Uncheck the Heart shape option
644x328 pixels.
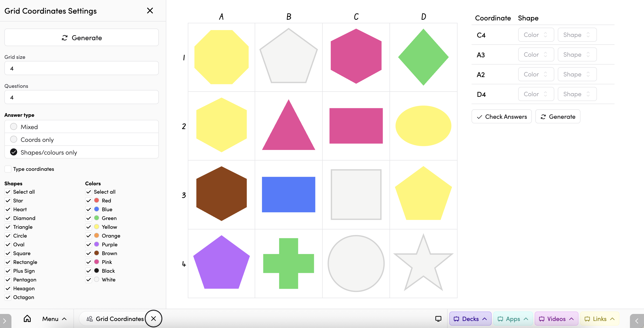(8, 209)
